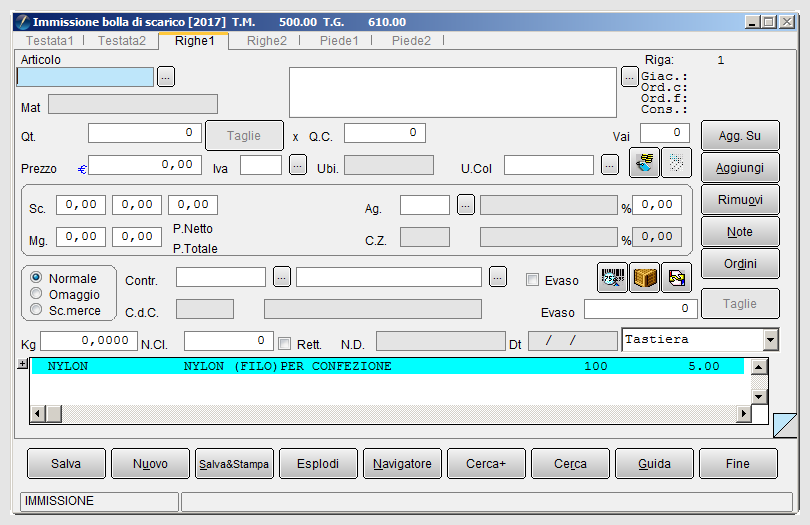Select the Omaggio radio option
The image size is (810, 525).
coord(36,294)
